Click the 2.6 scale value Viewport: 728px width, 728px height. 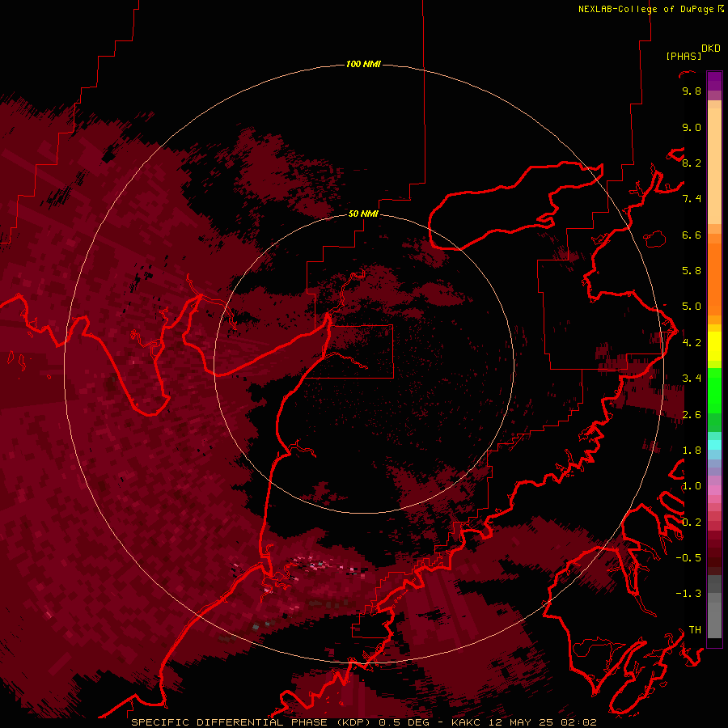pyautogui.click(x=692, y=415)
